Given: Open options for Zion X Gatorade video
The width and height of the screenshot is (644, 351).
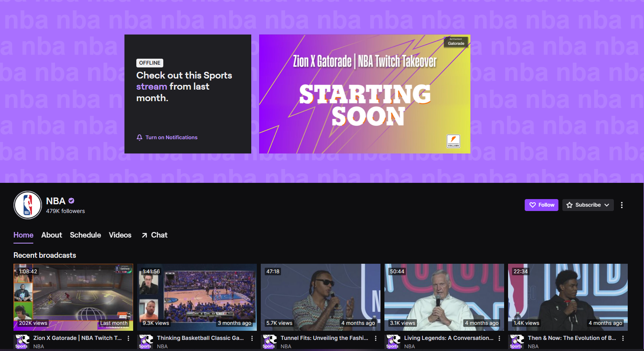Looking at the screenshot, I should [x=128, y=338].
